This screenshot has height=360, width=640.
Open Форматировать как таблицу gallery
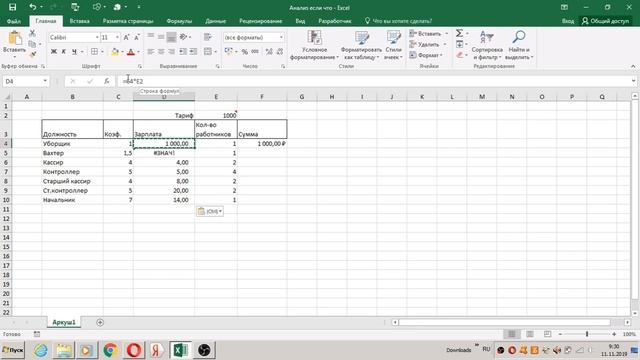(x=361, y=45)
